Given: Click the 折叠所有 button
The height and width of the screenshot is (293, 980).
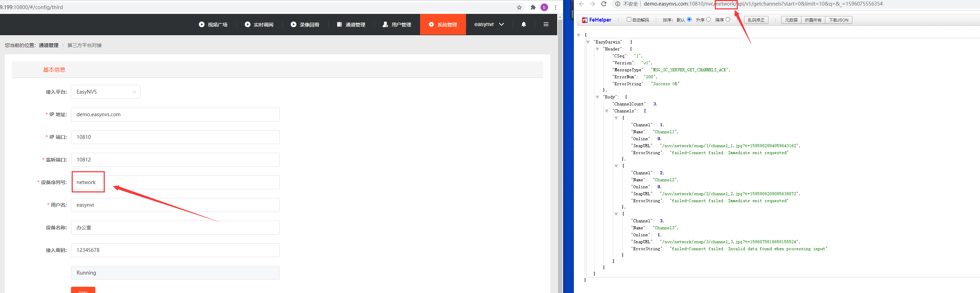Looking at the screenshot, I should click(813, 20).
